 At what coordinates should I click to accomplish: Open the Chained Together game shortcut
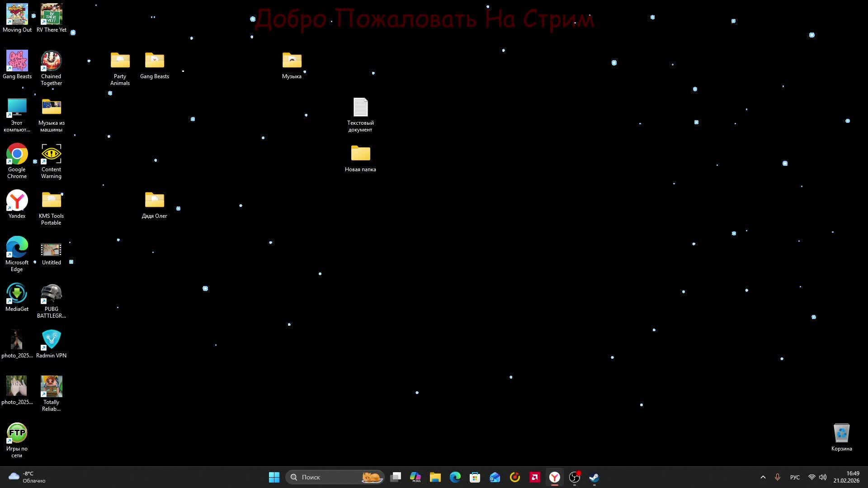tap(51, 61)
